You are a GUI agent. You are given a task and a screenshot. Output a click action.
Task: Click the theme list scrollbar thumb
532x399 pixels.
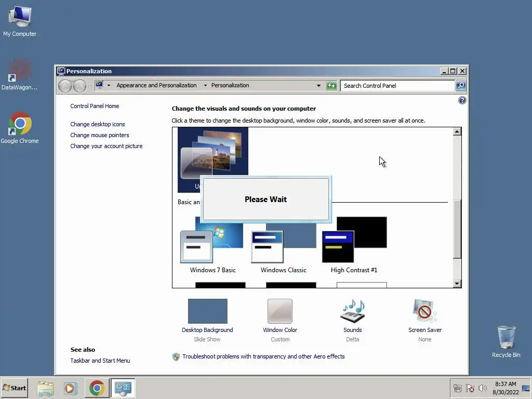click(x=457, y=229)
